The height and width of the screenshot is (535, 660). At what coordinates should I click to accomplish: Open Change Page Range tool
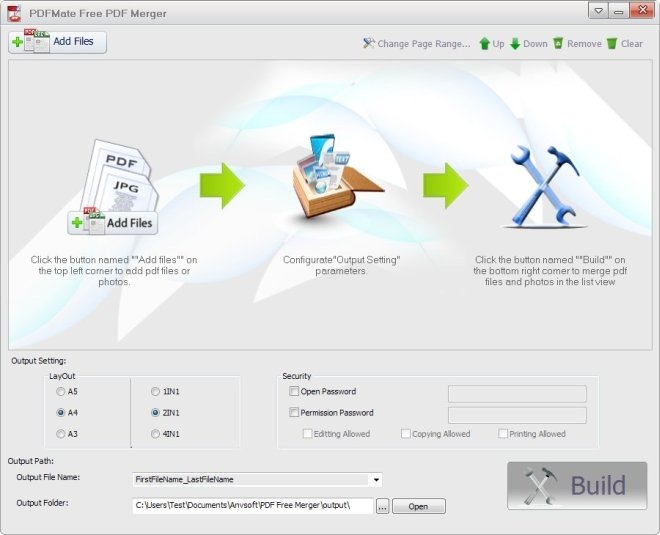(416, 44)
